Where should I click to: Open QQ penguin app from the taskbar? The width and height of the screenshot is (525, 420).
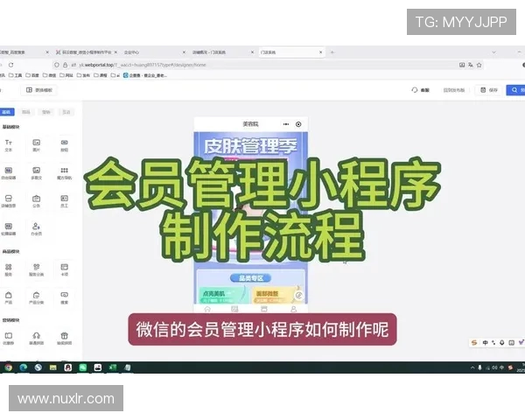tap(68, 367)
